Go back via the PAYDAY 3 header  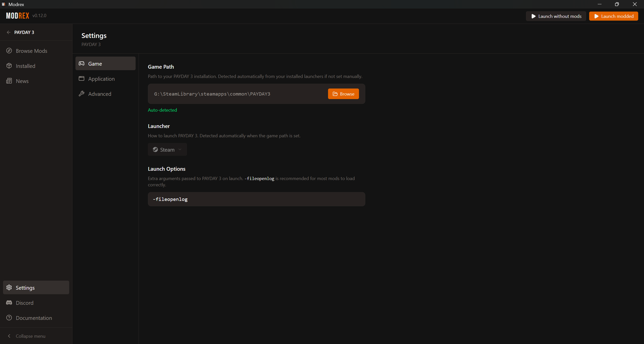21,32
